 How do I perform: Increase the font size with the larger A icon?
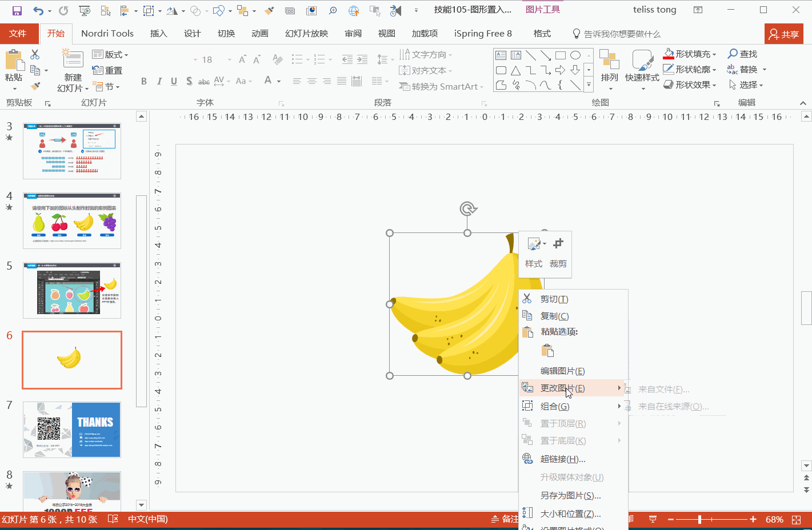[x=242, y=59]
